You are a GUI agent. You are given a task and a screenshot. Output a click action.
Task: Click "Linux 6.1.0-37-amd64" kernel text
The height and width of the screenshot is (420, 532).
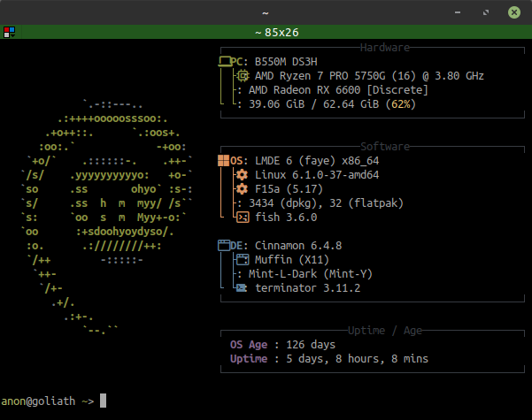point(317,174)
